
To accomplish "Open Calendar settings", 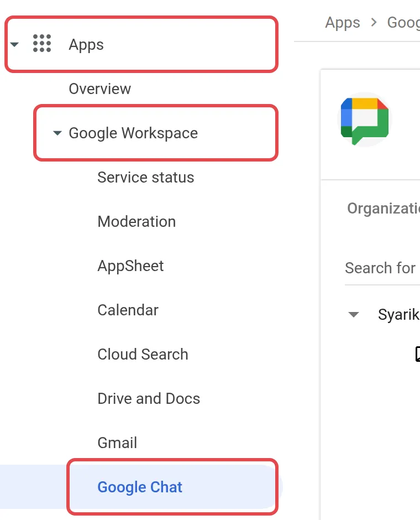I will click(x=128, y=310).
